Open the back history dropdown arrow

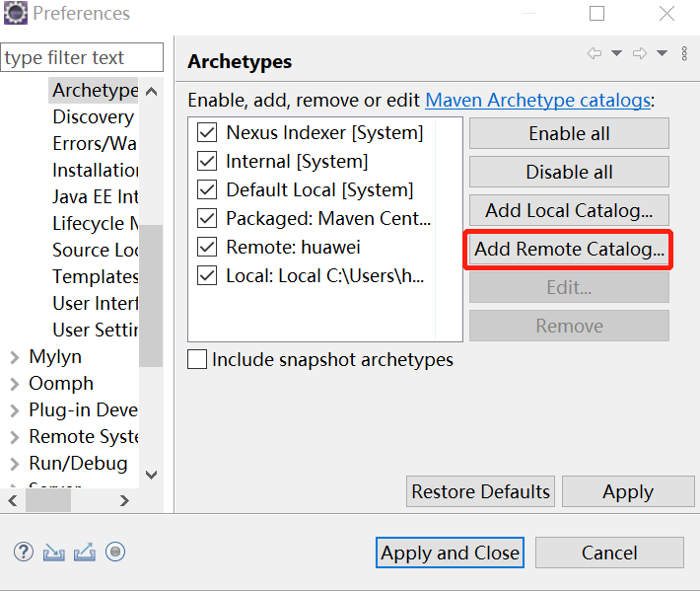[x=616, y=53]
